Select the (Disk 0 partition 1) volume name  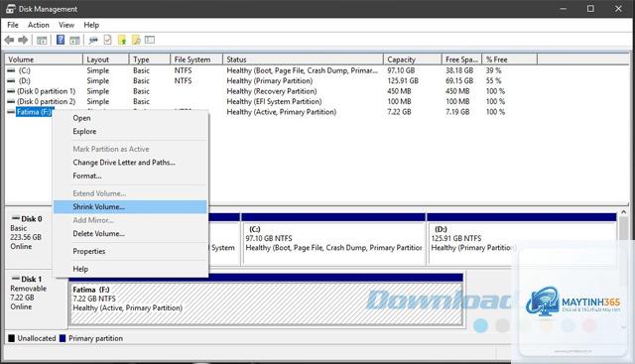click(x=47, y=91)
